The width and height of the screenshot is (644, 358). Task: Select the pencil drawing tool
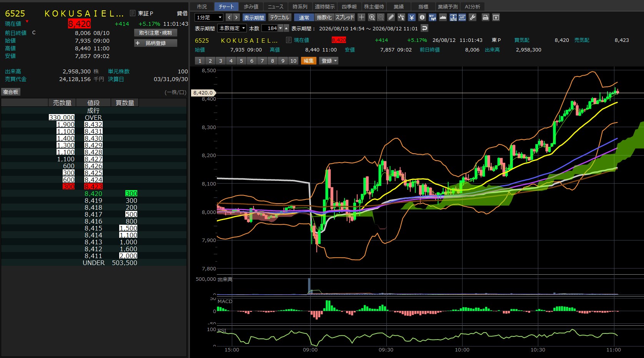click(x=391, y=17)
